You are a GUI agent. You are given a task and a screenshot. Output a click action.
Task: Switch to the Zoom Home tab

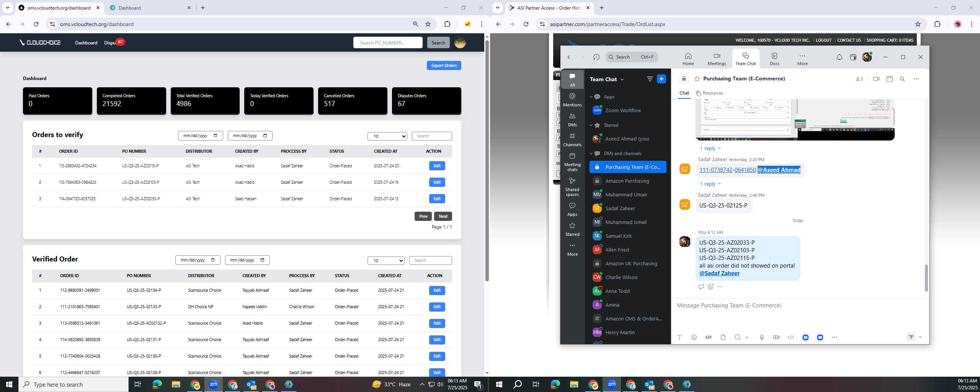tap(688, 59)
